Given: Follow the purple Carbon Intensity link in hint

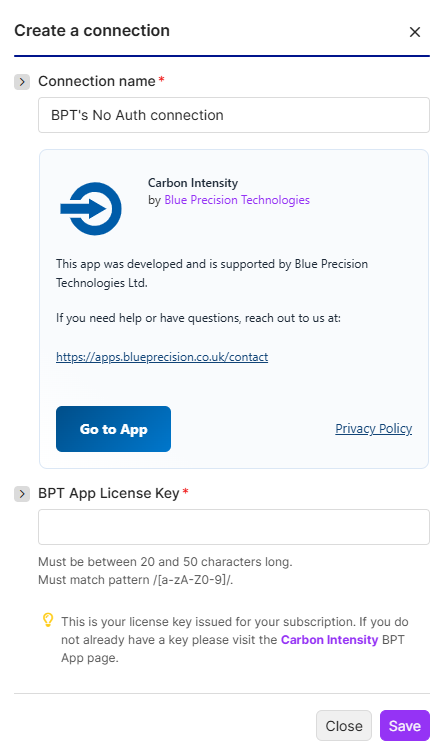Looking at the screenshot, I should 329,640.
